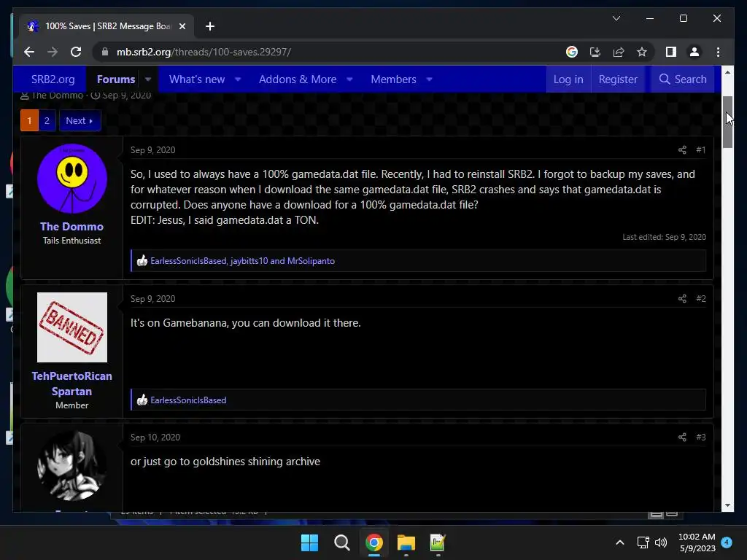Screen dimensions: 747x560
Task: Go to page 2 of the thread
Action: [47, 120]
